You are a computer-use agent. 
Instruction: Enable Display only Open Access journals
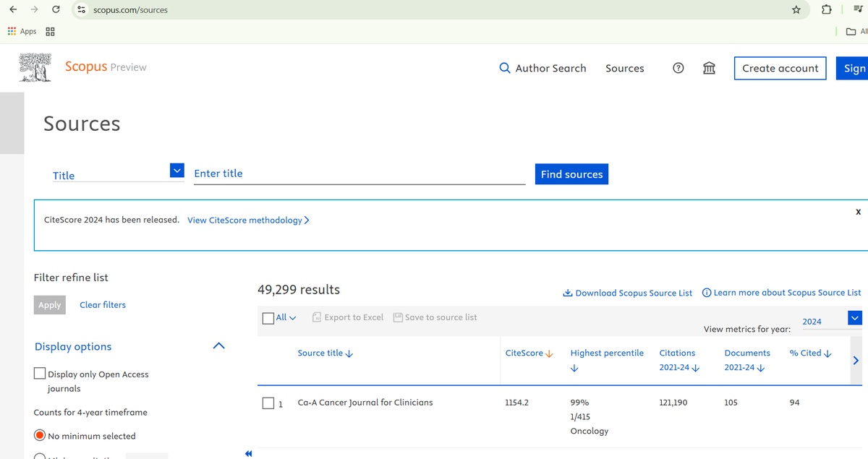click(x=39, y=373)
